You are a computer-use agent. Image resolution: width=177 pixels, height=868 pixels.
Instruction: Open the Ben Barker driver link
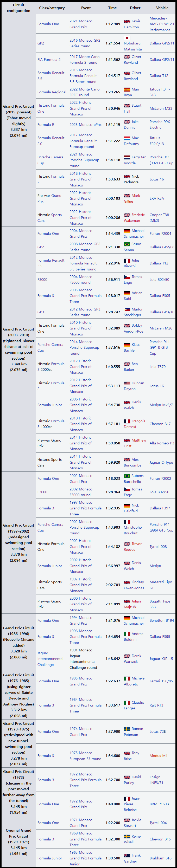[x=131, y=367]
